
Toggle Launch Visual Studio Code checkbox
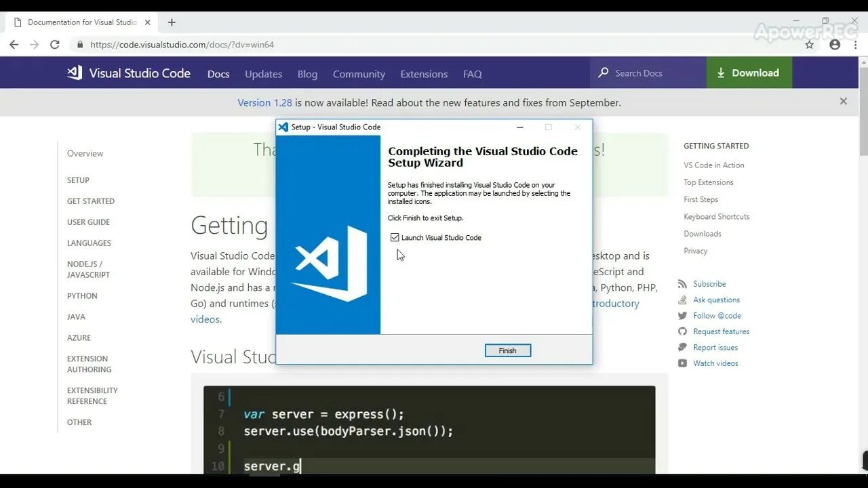point(395,237)
